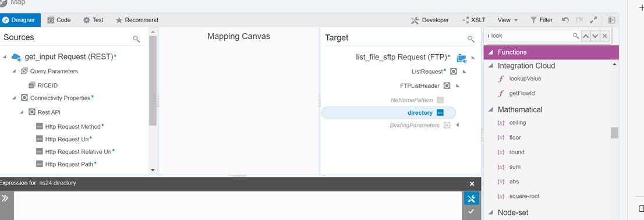Screen dimensions: 644x220
Task: Click the list_file_sftp Request FTP icon
Action: tap(462, 58)
